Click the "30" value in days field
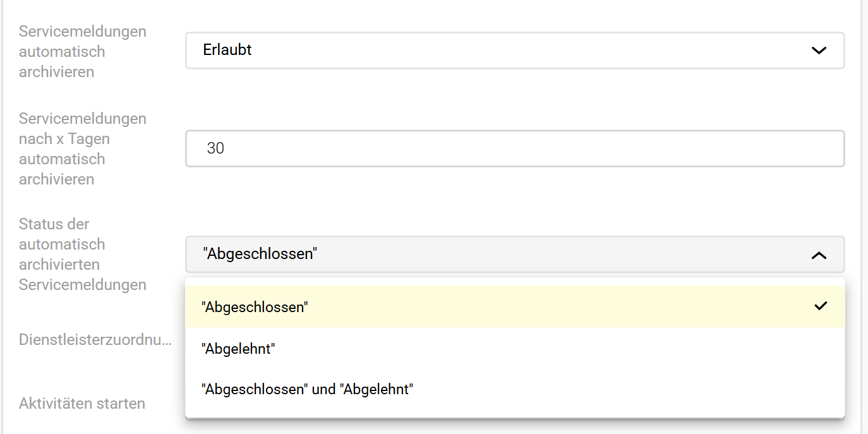The width and height of the screenshot is (868, 434). (216, 148)
